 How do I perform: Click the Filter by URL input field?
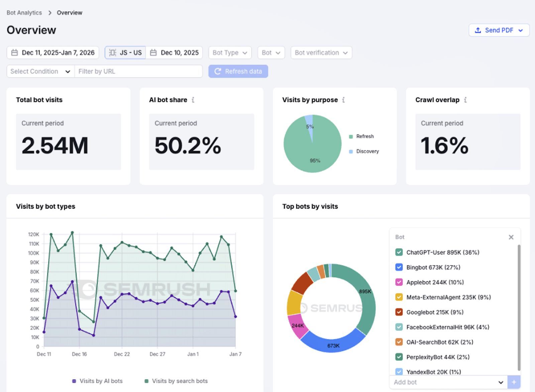138,71
